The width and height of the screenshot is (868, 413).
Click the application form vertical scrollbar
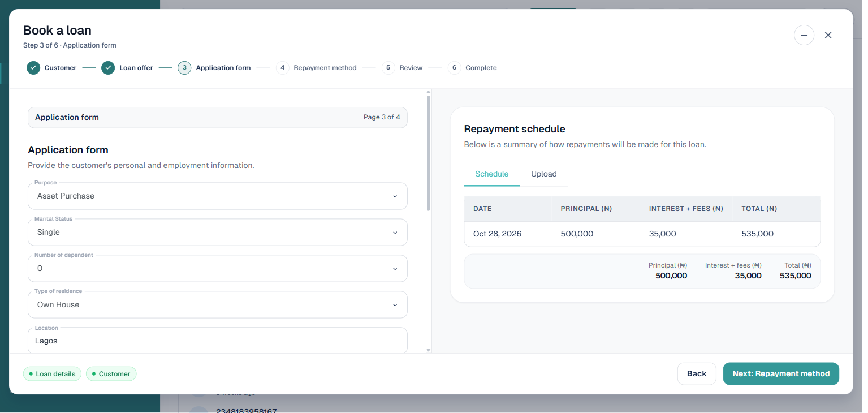click(x=429, y=153)
